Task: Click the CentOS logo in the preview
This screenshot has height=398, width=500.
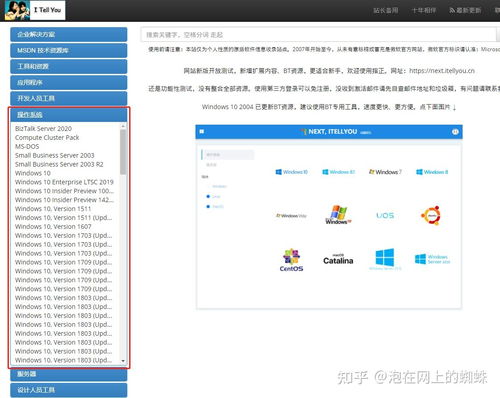Action: (x=291, y=260)
